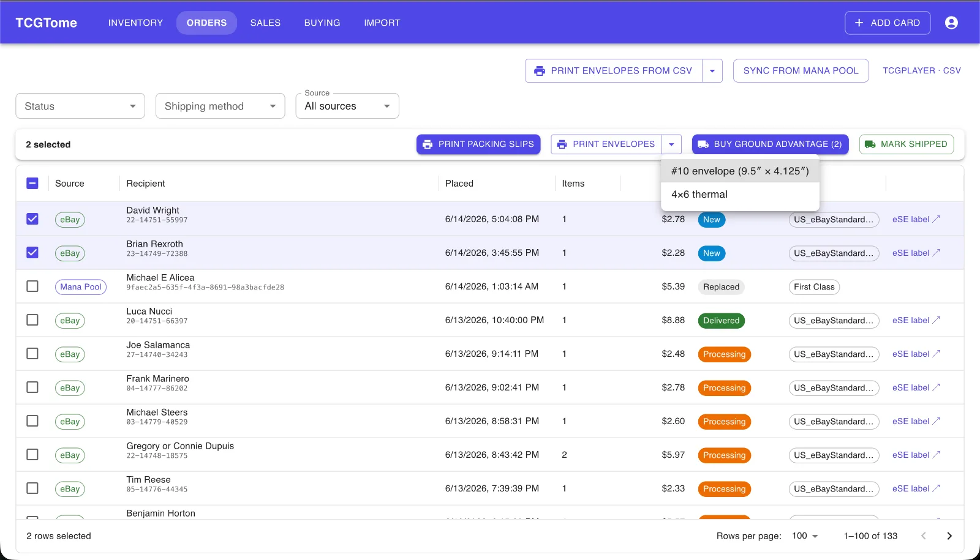Toggle the select-all orders checkbox
The height and width of the screenshot is (560, 980).
[x=32, y=183]
